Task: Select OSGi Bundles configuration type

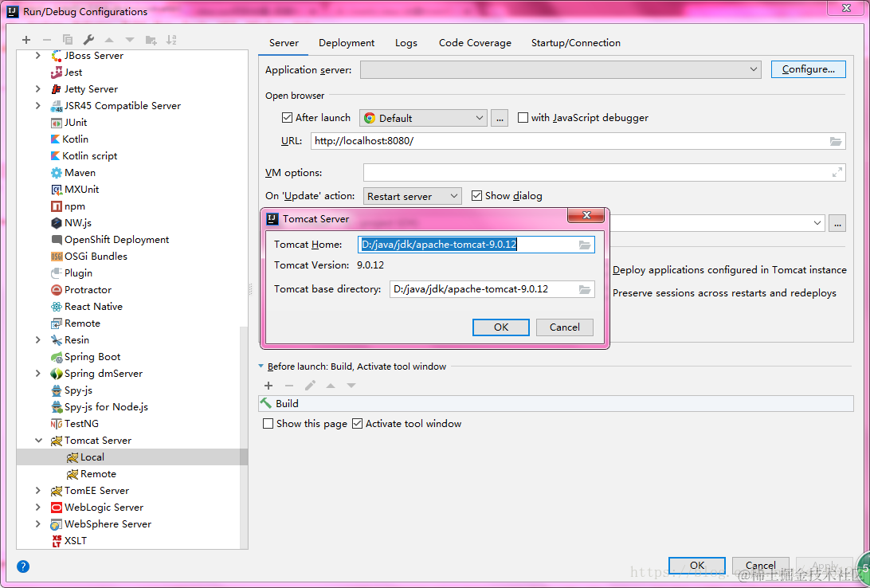Action: point(96,257)
